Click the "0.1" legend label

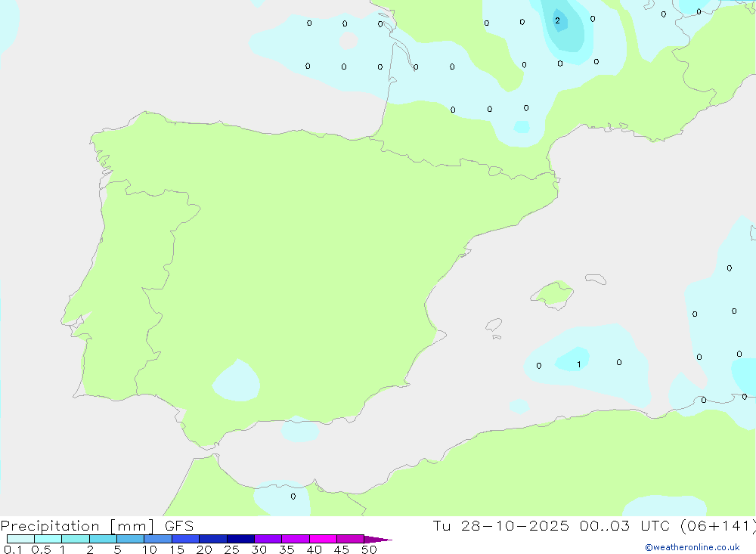pyautogui.click(x=13, y=549)
